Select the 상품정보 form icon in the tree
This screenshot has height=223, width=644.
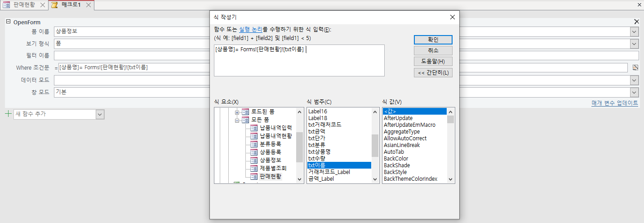coord(254,160)
